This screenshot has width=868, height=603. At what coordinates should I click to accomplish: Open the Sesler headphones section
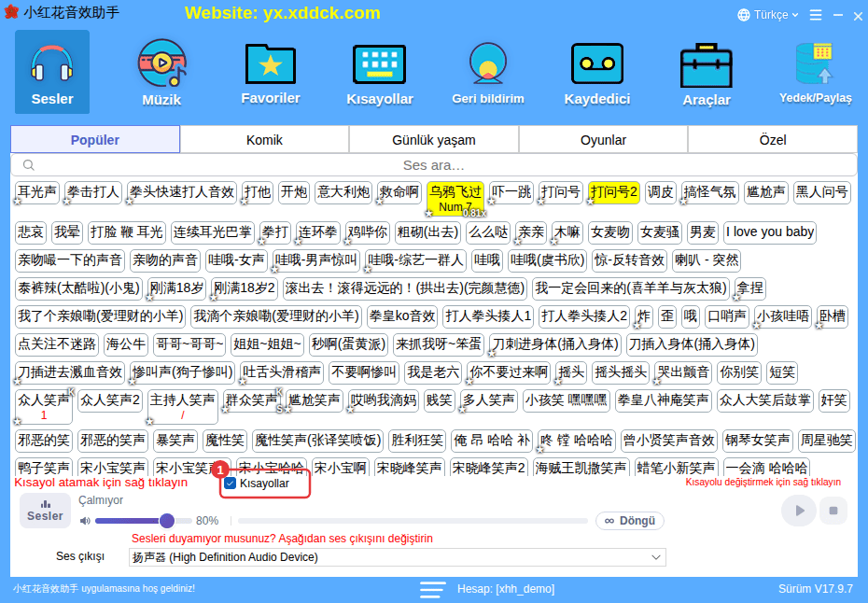pos(52,72)
